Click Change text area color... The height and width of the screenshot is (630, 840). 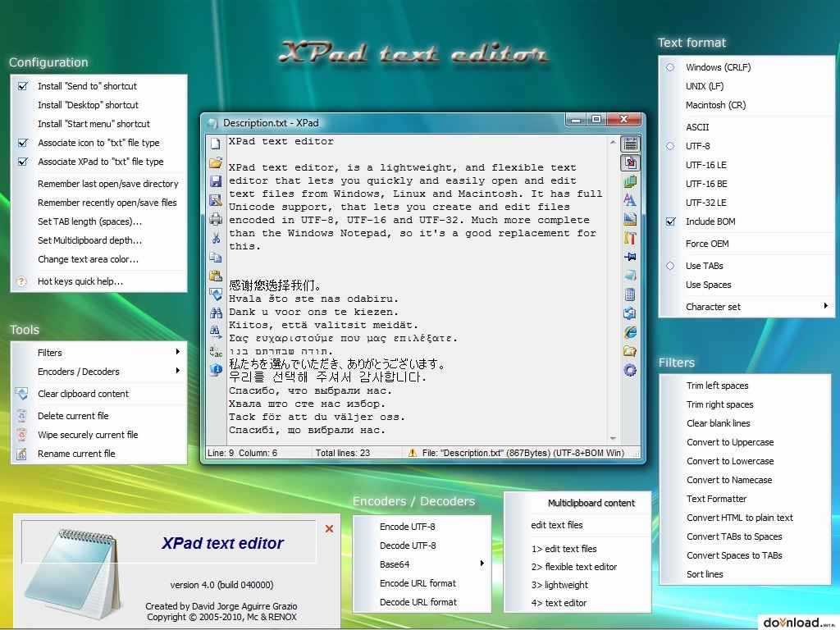tap(98, 259)
